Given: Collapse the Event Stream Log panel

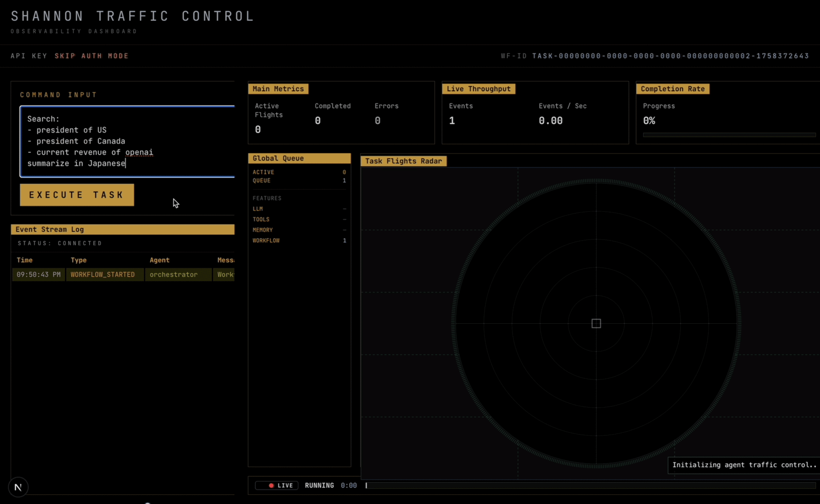Looking at the screenshot, I should [x=122, y=229].
